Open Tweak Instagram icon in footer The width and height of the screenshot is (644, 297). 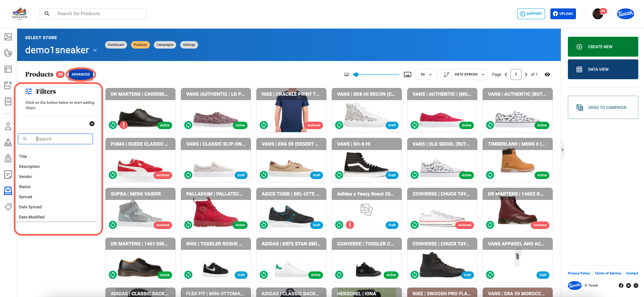tap(636, 286)
